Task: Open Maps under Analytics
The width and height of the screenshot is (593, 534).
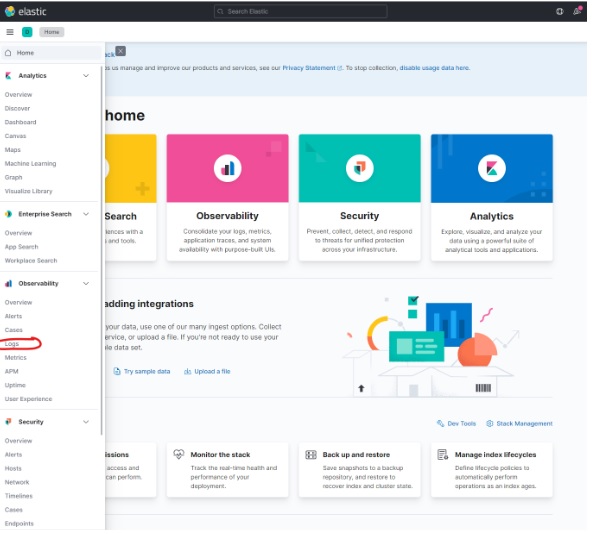Action: coord(12,150)
